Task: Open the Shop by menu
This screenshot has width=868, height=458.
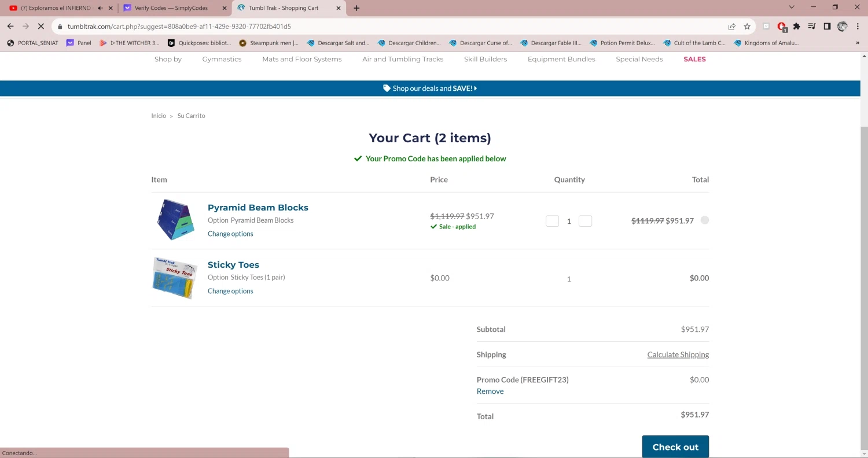Action: coord(168,59)
